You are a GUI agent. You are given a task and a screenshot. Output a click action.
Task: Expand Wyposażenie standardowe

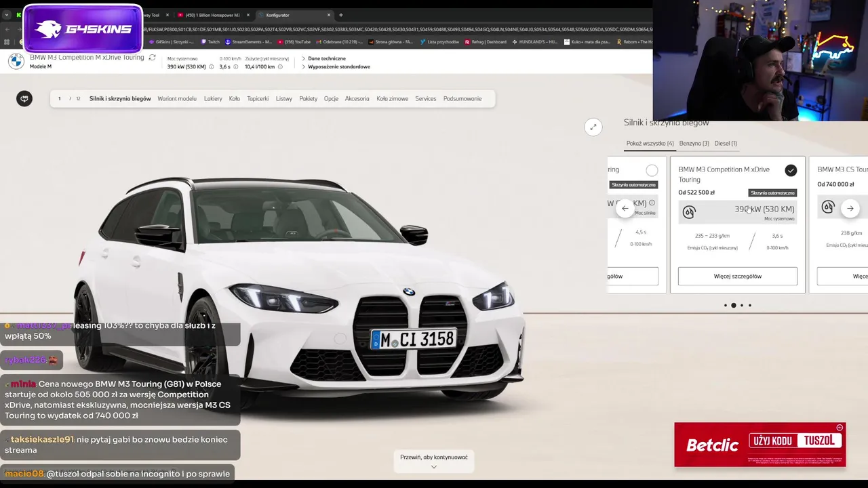[x=335, y=67]
